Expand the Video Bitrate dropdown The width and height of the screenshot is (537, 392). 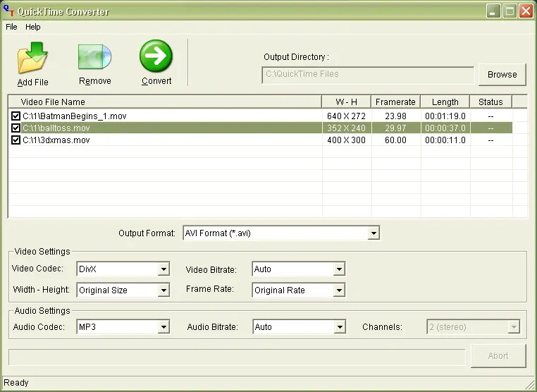(339, 269)
